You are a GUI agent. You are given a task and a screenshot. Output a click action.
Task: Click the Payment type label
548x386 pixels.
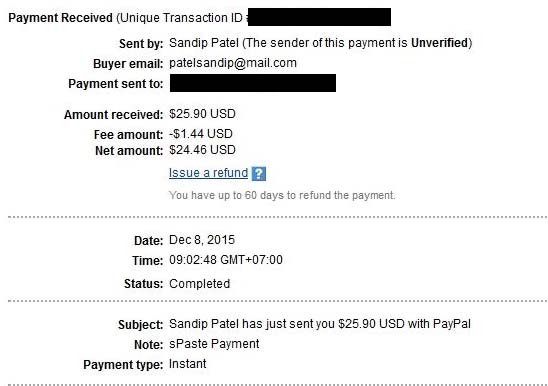pyautogui.click(x=123, y=365)
